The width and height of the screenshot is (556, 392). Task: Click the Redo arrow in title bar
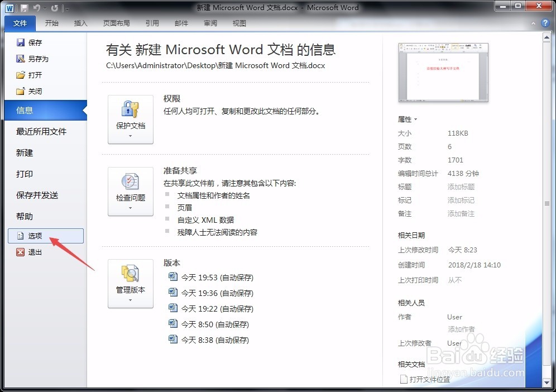[x=54, y=8]
